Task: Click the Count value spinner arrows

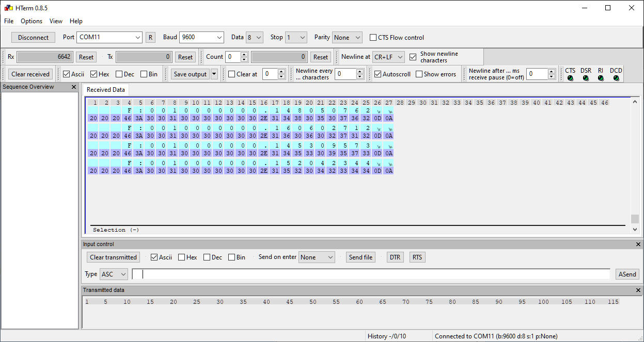Action: coord(244,57)
